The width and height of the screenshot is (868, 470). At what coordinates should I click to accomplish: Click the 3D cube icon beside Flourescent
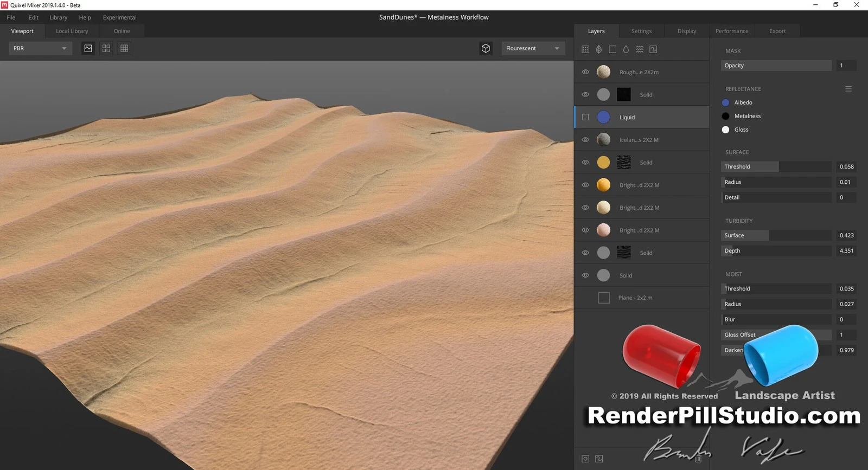[x=486, y=48]
